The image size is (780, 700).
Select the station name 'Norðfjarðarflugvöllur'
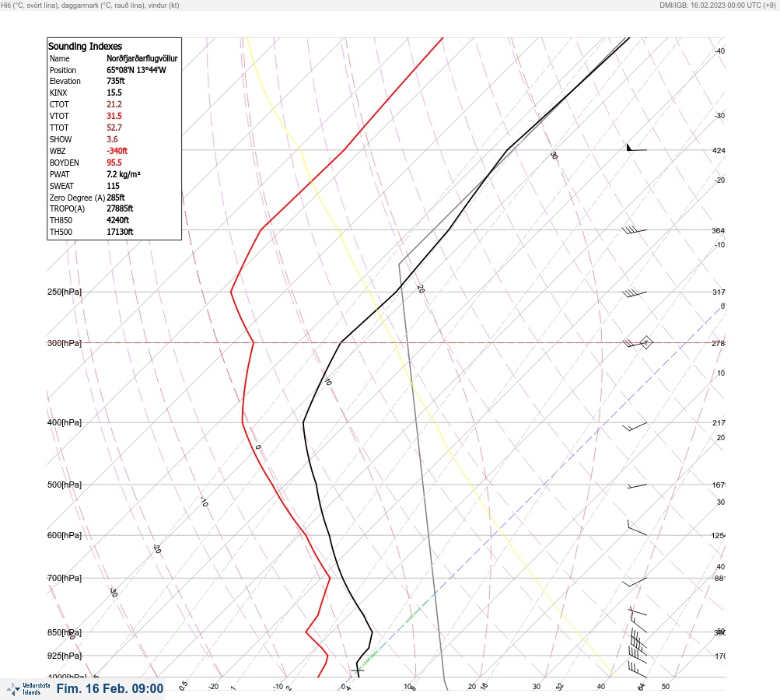(x=142, y=58)
